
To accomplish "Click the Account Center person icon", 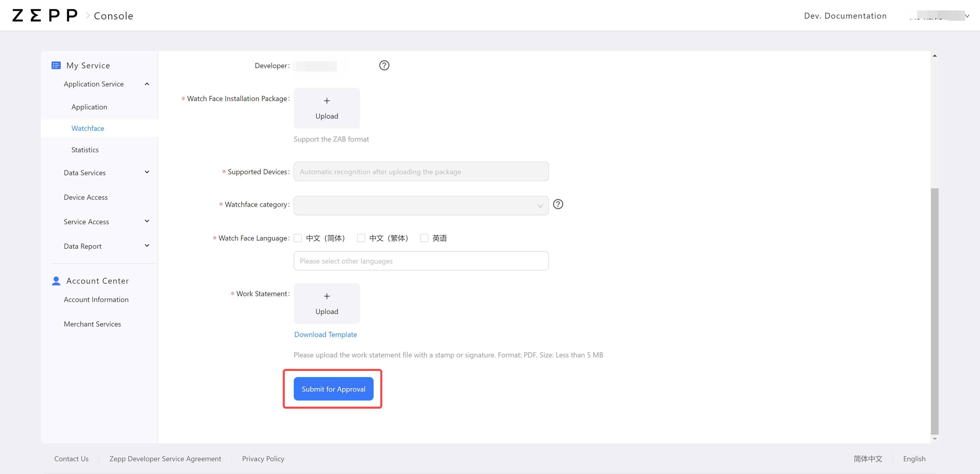I will click(56, 281).
